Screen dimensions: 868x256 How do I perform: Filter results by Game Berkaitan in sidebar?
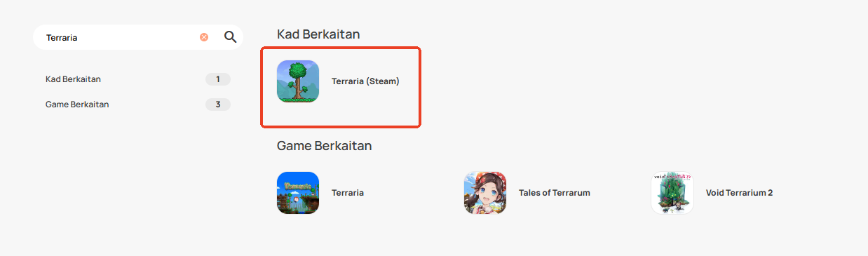click(137, 105)
